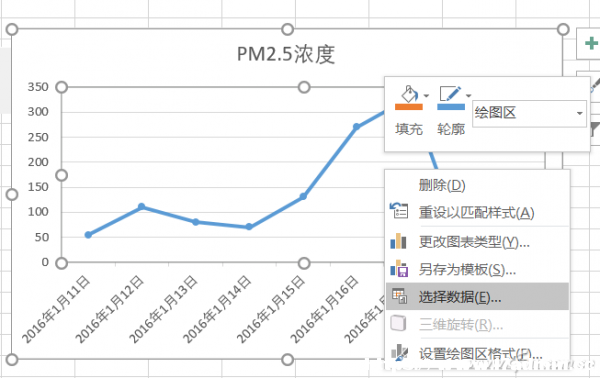Click the orange fill color bar
The image size is (600, 378).
pos(409,107)
